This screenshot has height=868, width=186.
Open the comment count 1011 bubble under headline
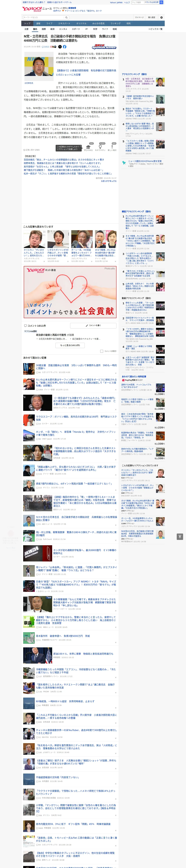46,47
